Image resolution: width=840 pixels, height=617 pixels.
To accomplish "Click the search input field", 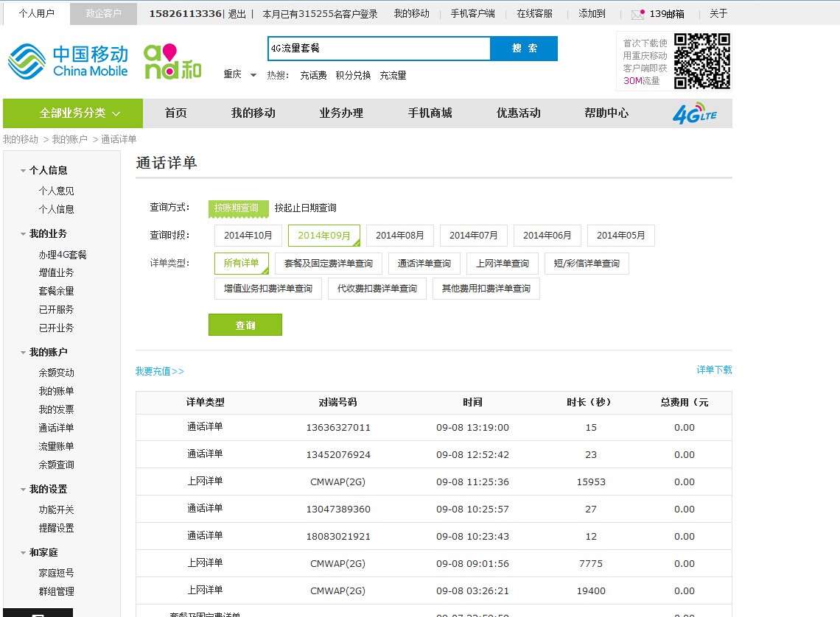I will tap(379, 49).
